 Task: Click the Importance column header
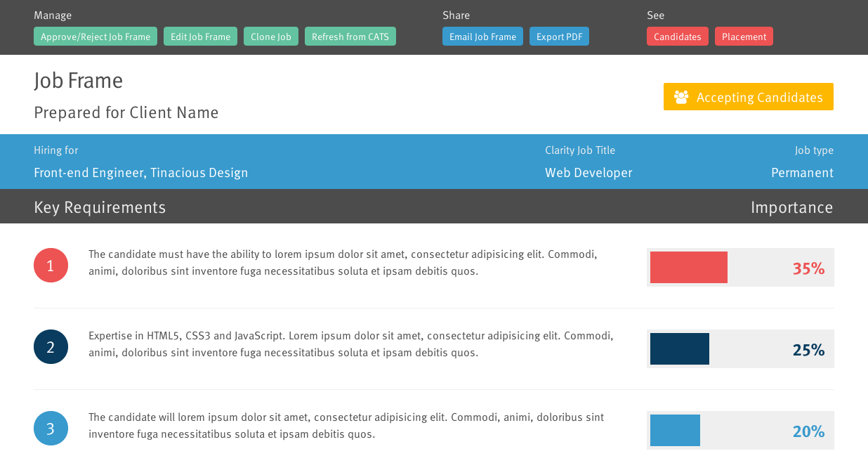[792, 207]
